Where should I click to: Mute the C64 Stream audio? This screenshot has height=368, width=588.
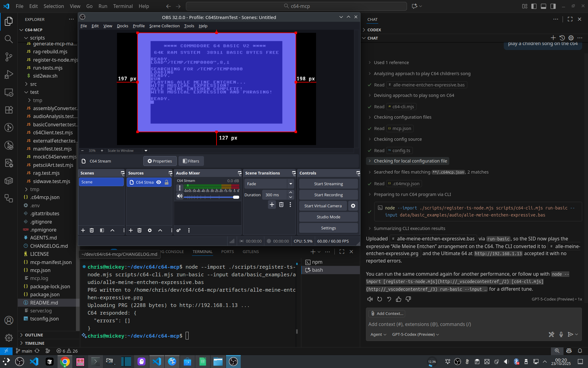coord(180,196)
